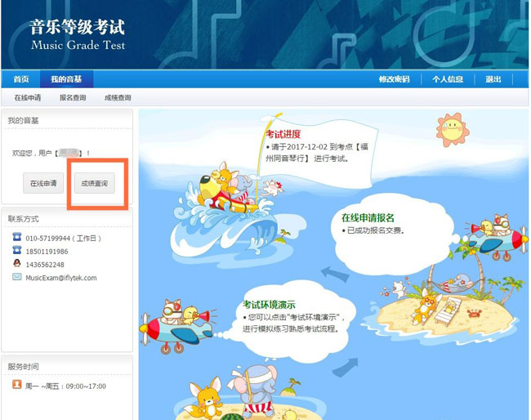Open 在线申请 in the sub-navigation bar
Screen dimensions: 531x420
coord(28,97)
